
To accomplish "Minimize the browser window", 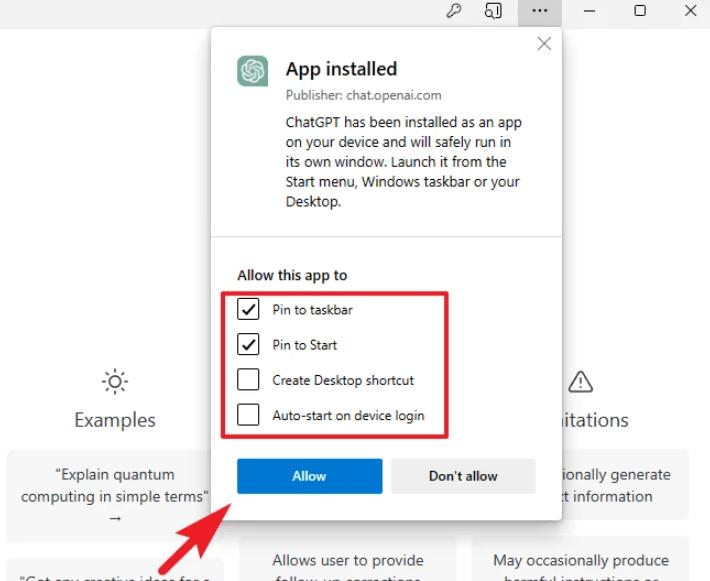I will coord(590,10).
